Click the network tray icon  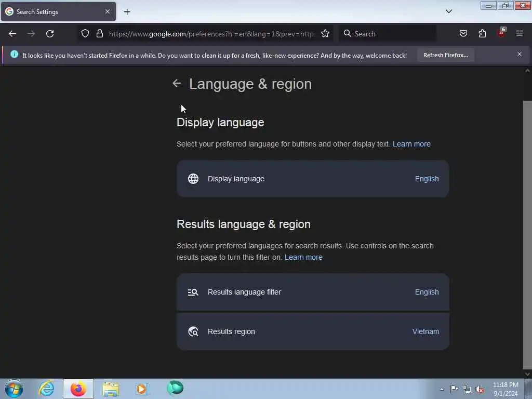[467, 389]
